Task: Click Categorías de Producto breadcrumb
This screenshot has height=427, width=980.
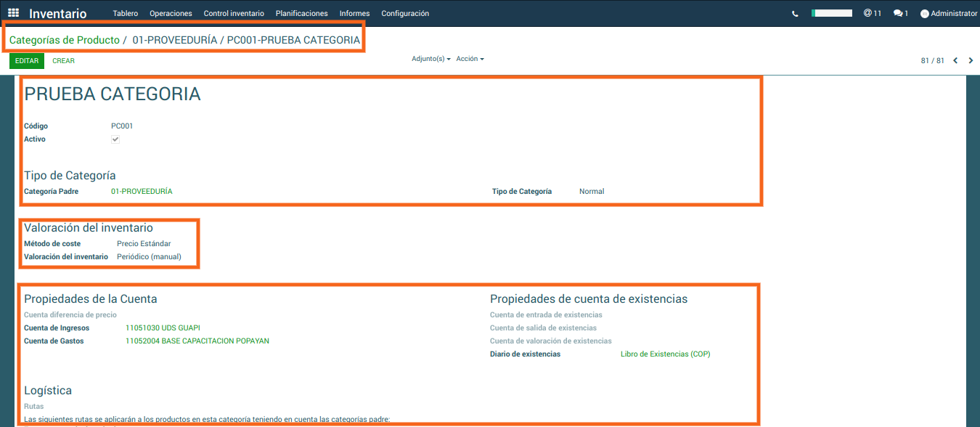Action: pyautogui.click(x=65, y=40)
